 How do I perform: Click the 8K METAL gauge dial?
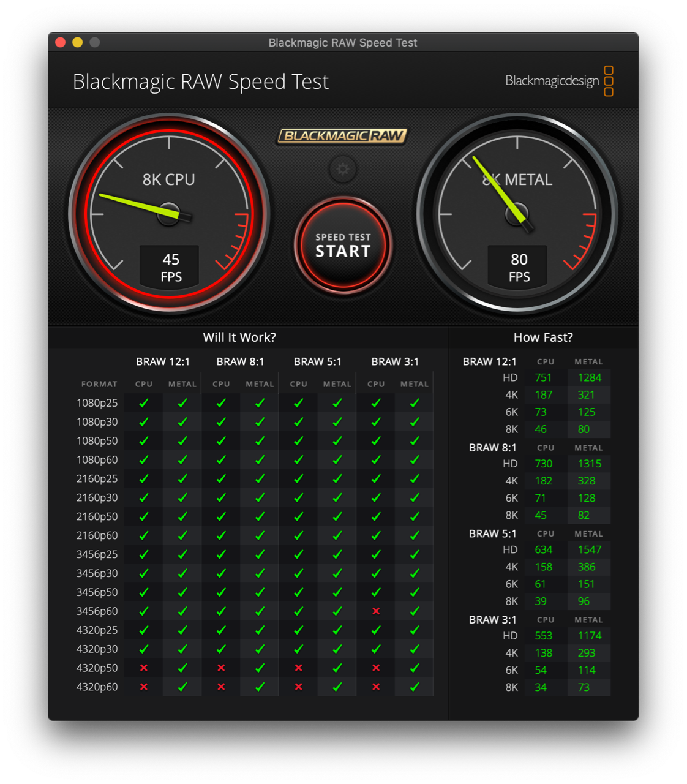click(517, 214)
